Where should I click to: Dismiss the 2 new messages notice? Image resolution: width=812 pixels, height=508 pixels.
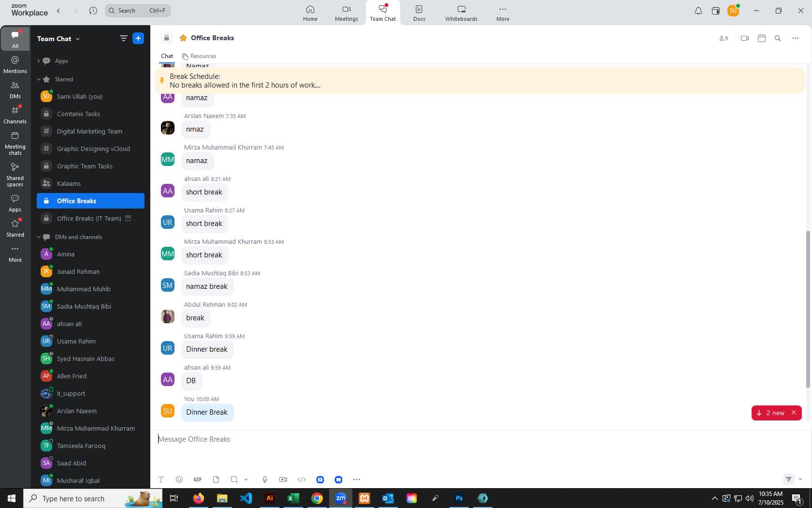click(x=794, y=413)
